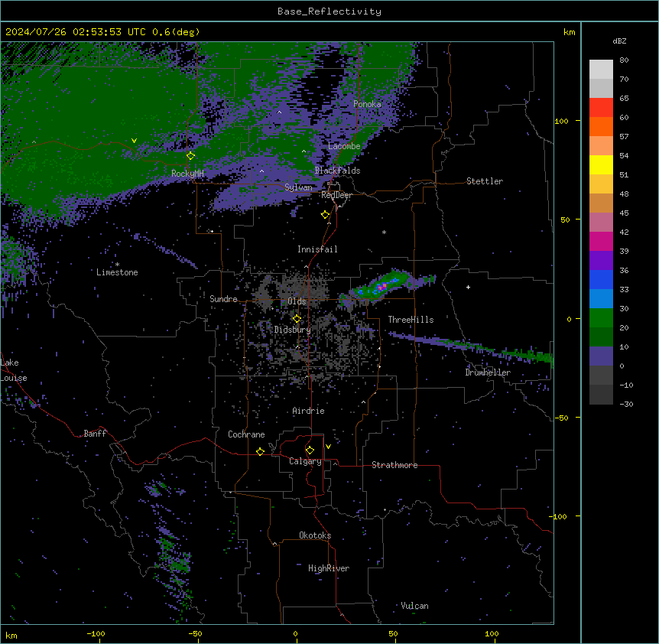Click the Strathmore label
This screenshot has width=659, height=644.
(x=394, y=465)
